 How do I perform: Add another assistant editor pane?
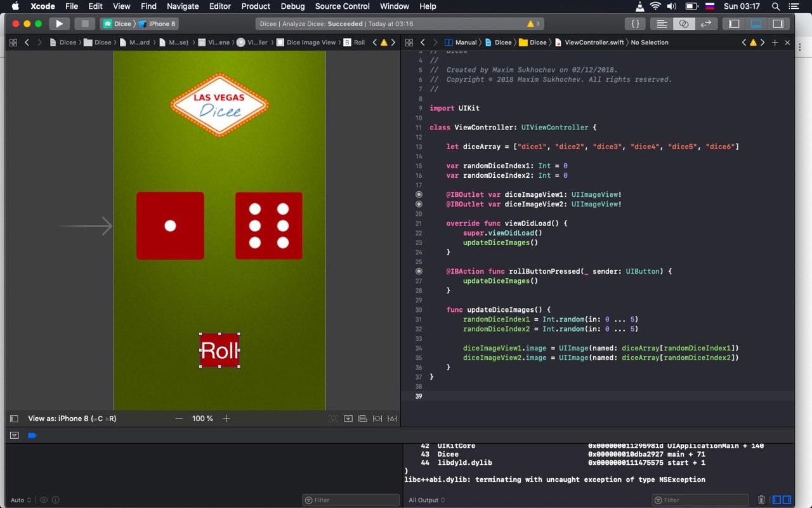coord(775,43)
